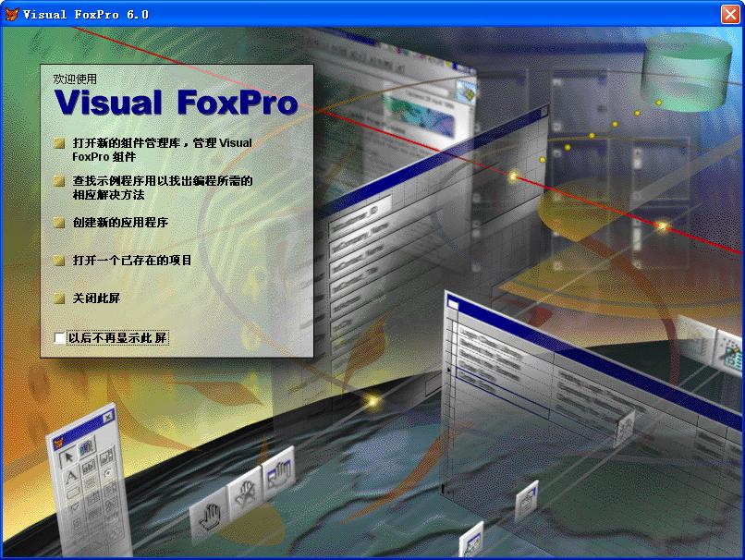The image size is (745, 560).
Task: Select 创建新的应用程序 to create application
Action: [120, 223]
